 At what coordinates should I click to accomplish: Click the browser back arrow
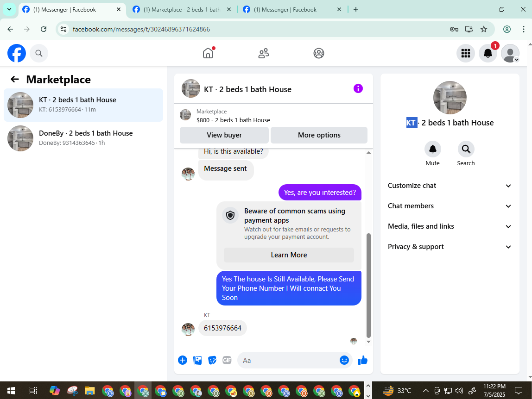(10, 29)
